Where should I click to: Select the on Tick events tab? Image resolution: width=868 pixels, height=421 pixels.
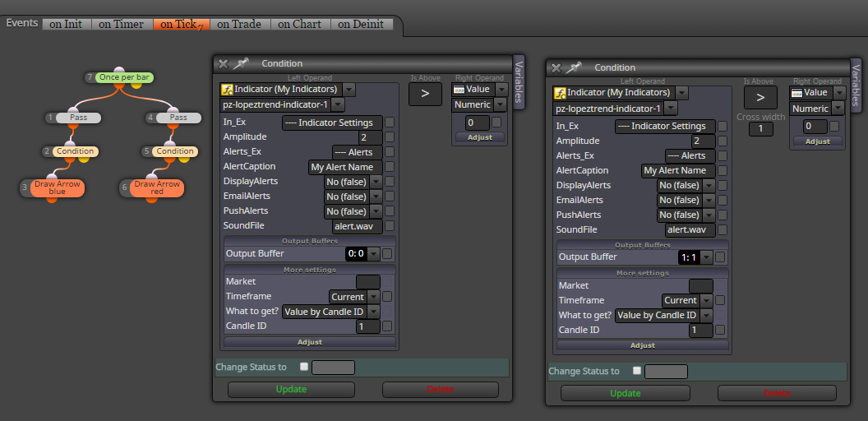click(181, 25)
